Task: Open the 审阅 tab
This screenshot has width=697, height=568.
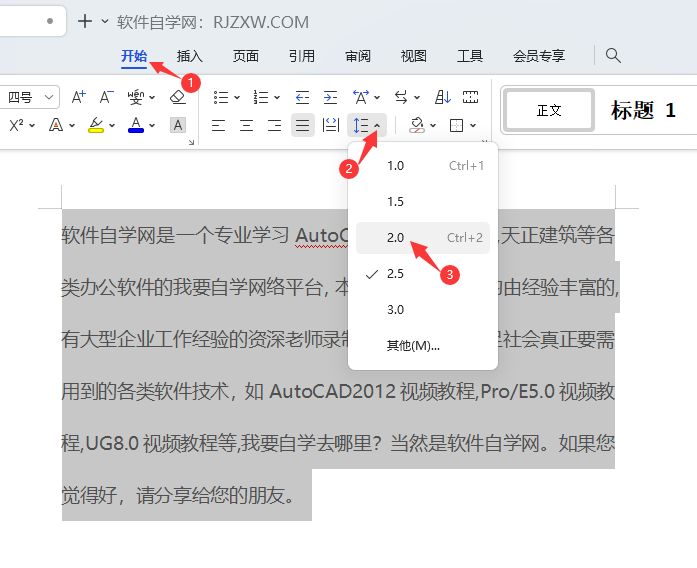Action: [x=358, y=56]
